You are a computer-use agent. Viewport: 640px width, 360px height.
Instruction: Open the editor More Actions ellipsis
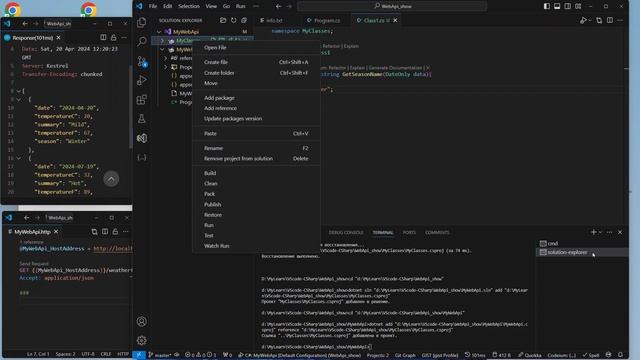pyautogui.click(x=620, y=20)
